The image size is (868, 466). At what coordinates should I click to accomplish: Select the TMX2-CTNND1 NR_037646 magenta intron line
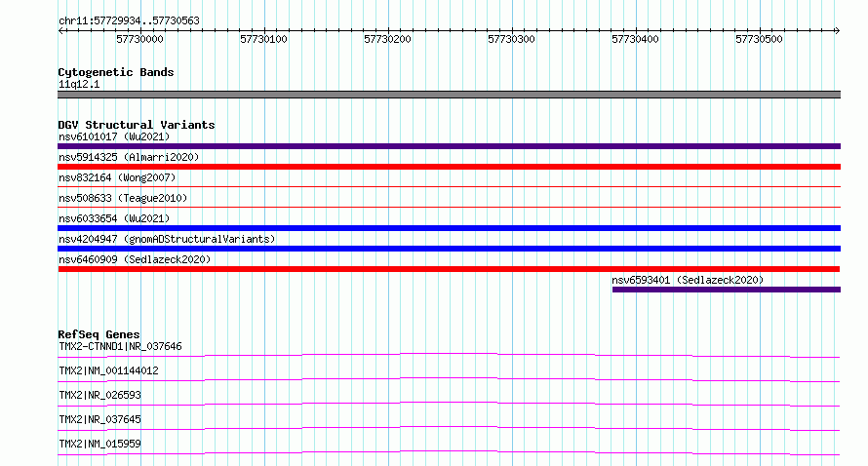tap(449, 355)
